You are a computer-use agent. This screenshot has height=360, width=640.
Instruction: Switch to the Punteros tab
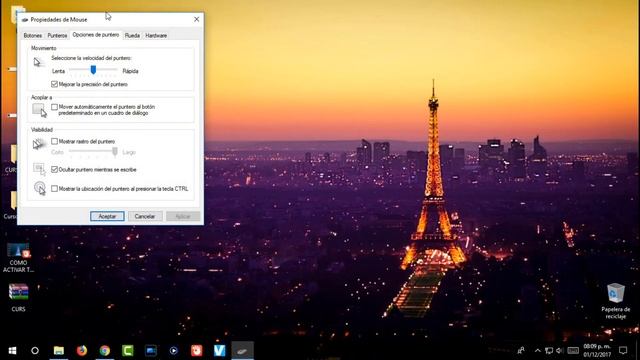pos(57,36)
